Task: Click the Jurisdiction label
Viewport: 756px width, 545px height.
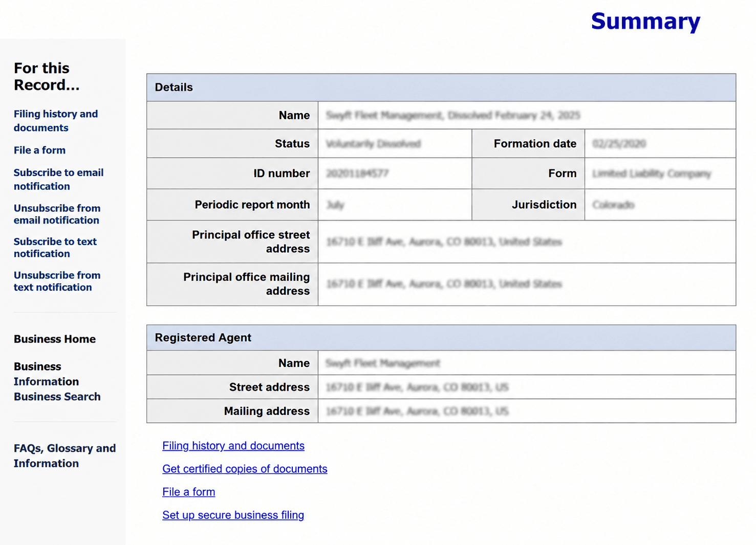Action: (x=544, y=205)
